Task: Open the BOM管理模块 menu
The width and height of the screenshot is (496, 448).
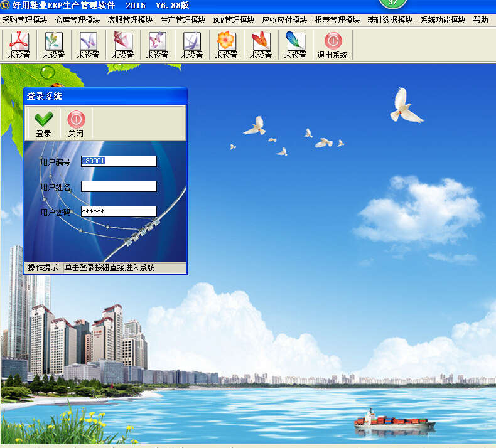Action: 234,20
